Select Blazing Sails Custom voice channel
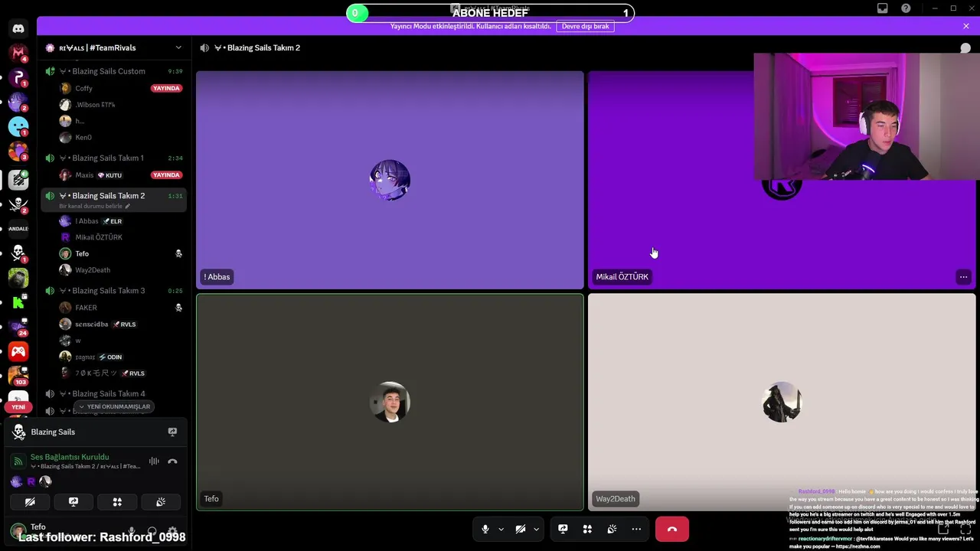Screen dimensions: 980x551 pos(115,71)
